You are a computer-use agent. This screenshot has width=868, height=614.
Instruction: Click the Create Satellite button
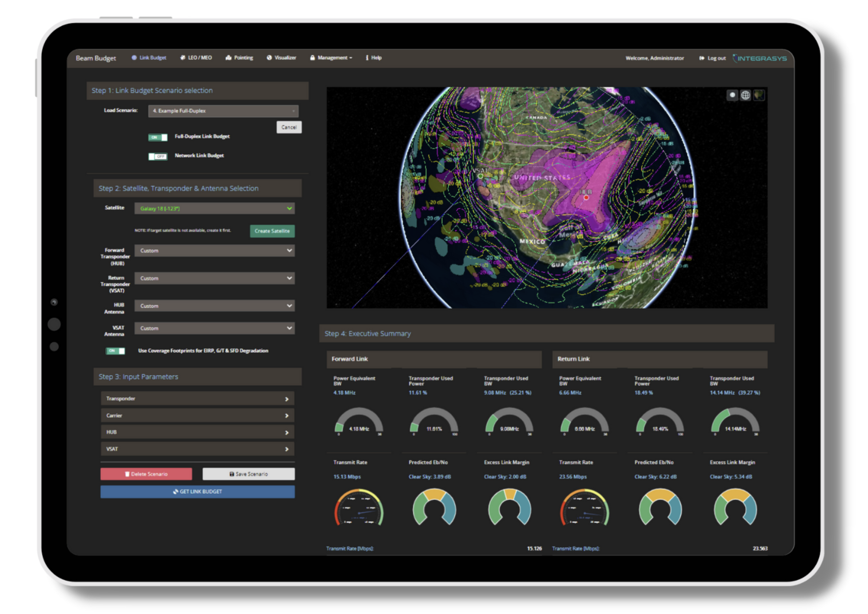click(x=272, y=231)
